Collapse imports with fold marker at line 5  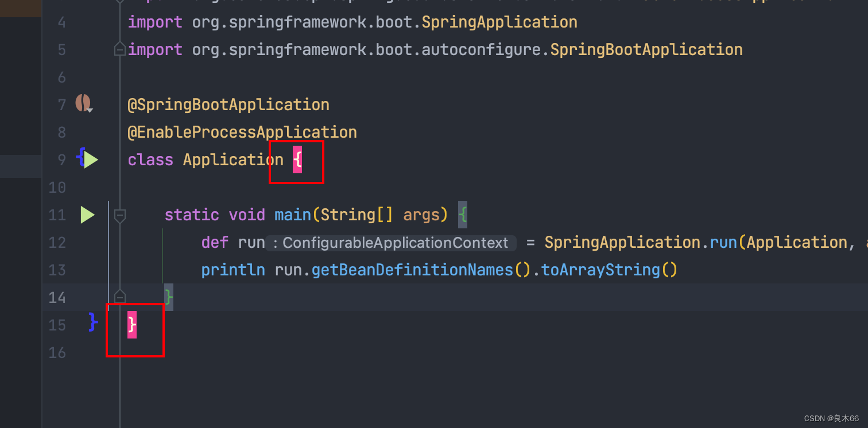(x=120, y=50)
